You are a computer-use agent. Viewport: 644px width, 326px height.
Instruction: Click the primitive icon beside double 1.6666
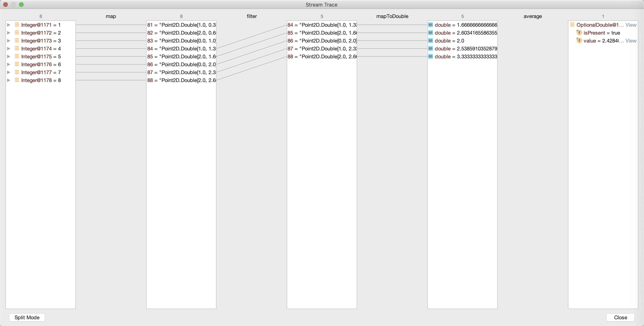[x=431, y=25]
